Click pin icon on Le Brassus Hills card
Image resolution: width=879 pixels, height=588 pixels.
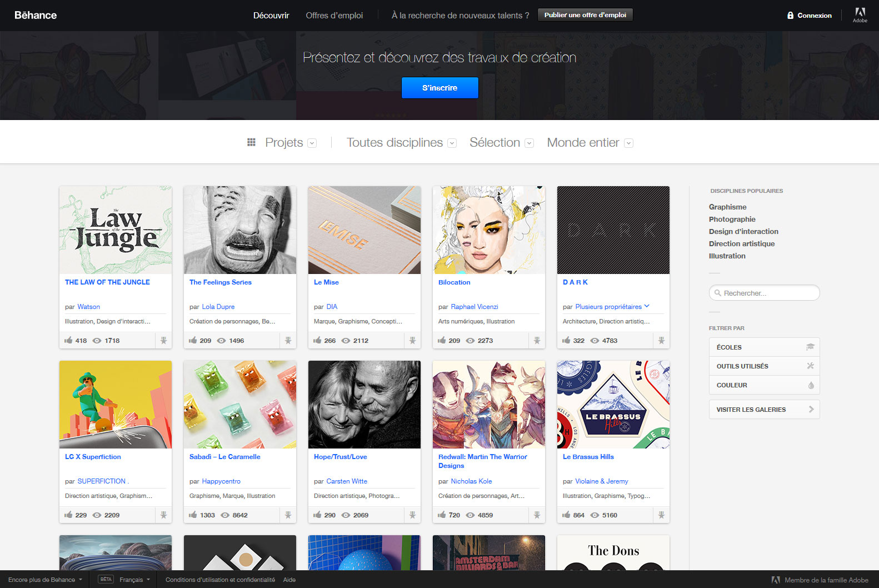click(661, 515)
